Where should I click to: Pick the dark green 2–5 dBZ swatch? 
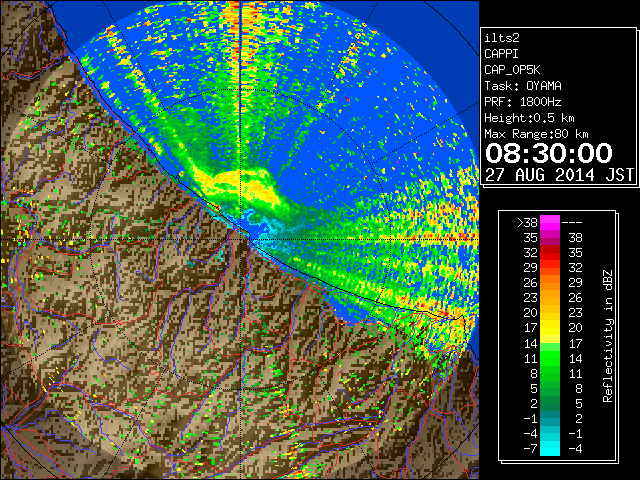point(550,403)
